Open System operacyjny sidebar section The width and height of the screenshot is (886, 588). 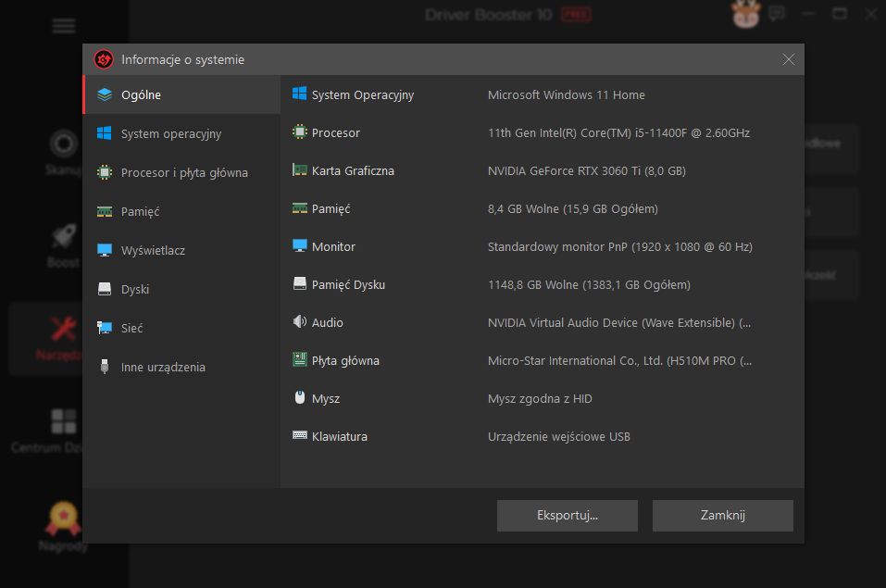tap(181, 134)
